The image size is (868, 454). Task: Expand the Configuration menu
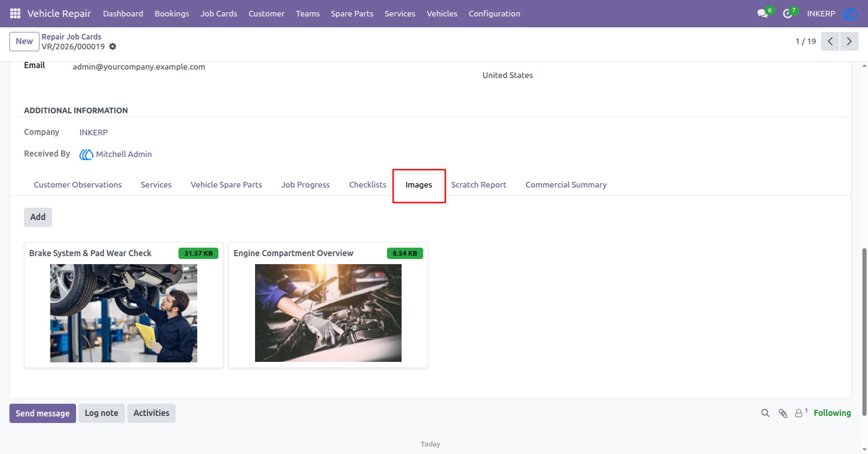click(495, 14)
